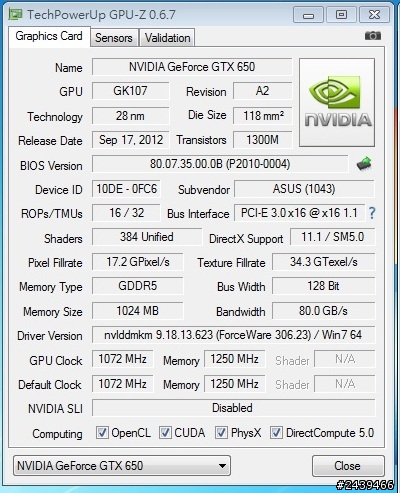Click the Computing label
Viewport: 400px width, 493px height.
point(57,434)
